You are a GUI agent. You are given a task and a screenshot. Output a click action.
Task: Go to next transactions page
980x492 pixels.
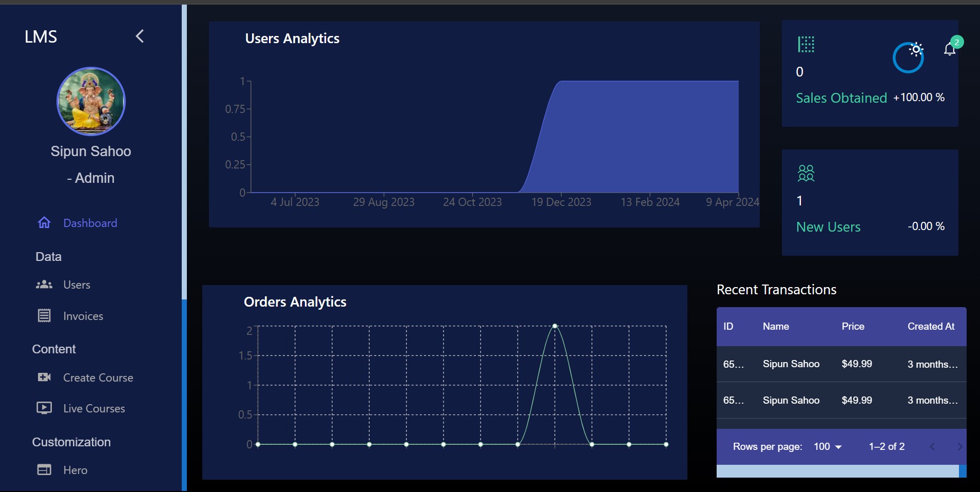959,447
